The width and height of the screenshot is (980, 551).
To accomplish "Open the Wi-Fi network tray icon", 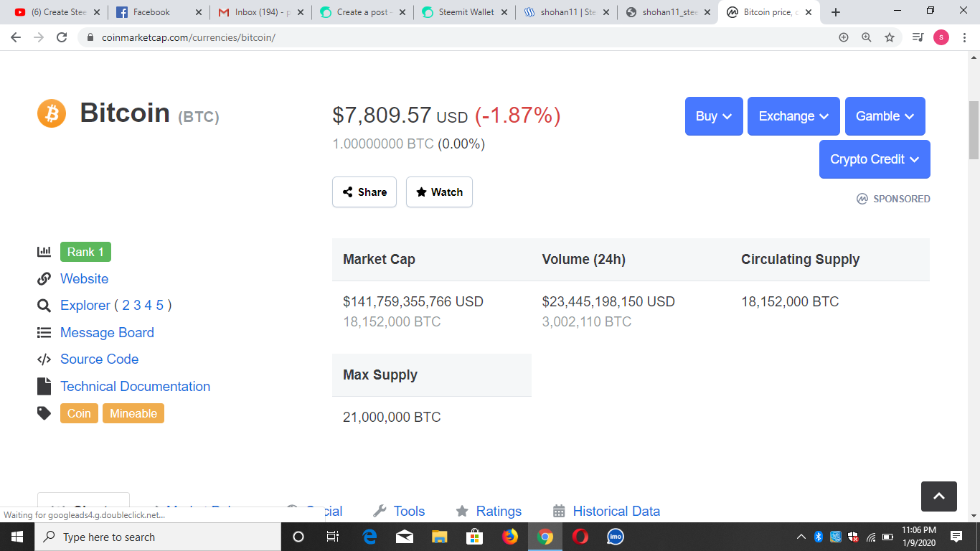I will point(871,537).
